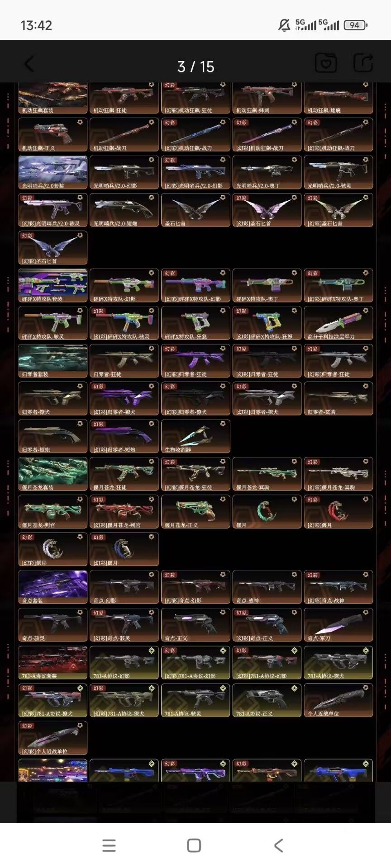Select the 研研X特攻队套装 bundle thumbnail

coord(53,286)
